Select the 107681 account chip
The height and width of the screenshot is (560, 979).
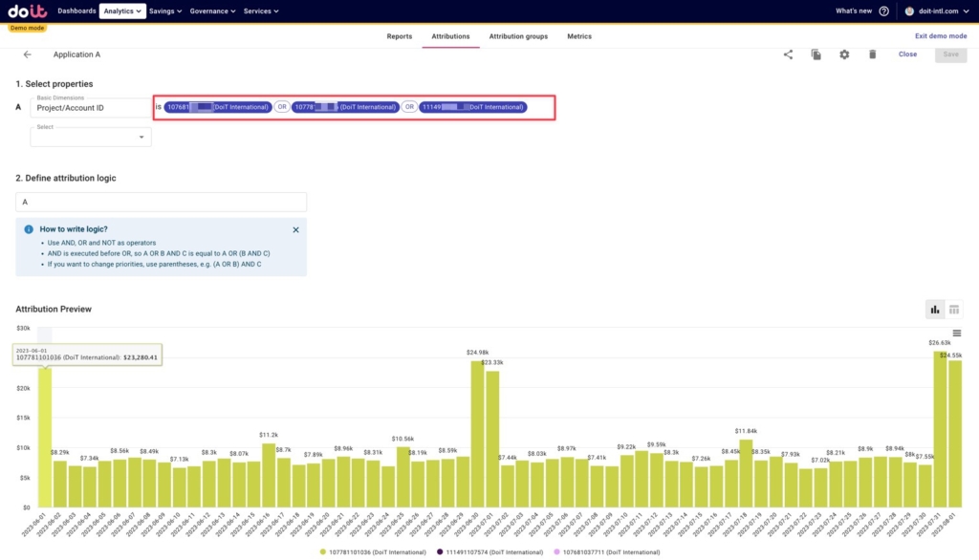coord(218,107)
